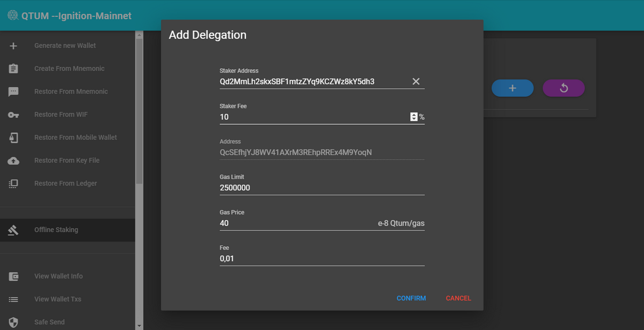
Task: Click the shield icon for Safe Send
Action: [13, 322]
